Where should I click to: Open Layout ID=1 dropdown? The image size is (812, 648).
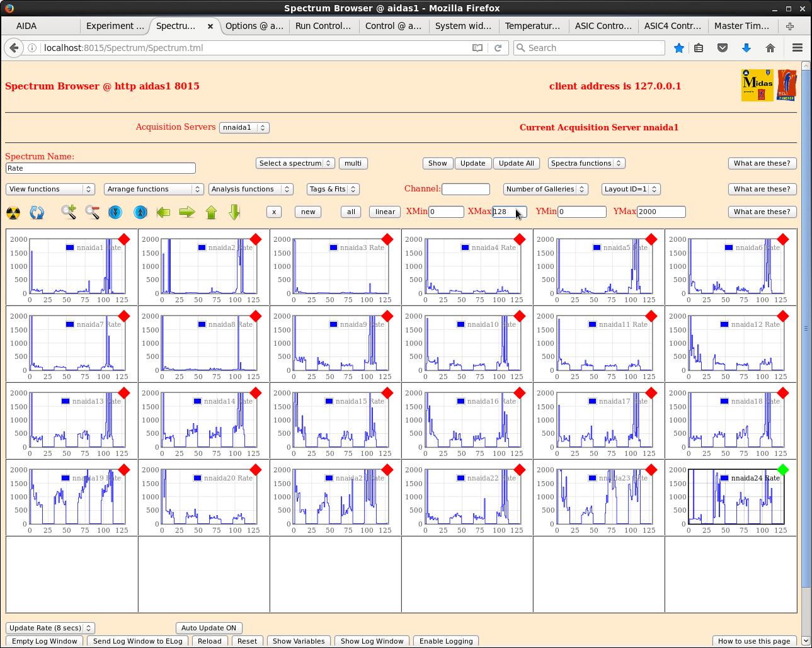coord(631,189)
